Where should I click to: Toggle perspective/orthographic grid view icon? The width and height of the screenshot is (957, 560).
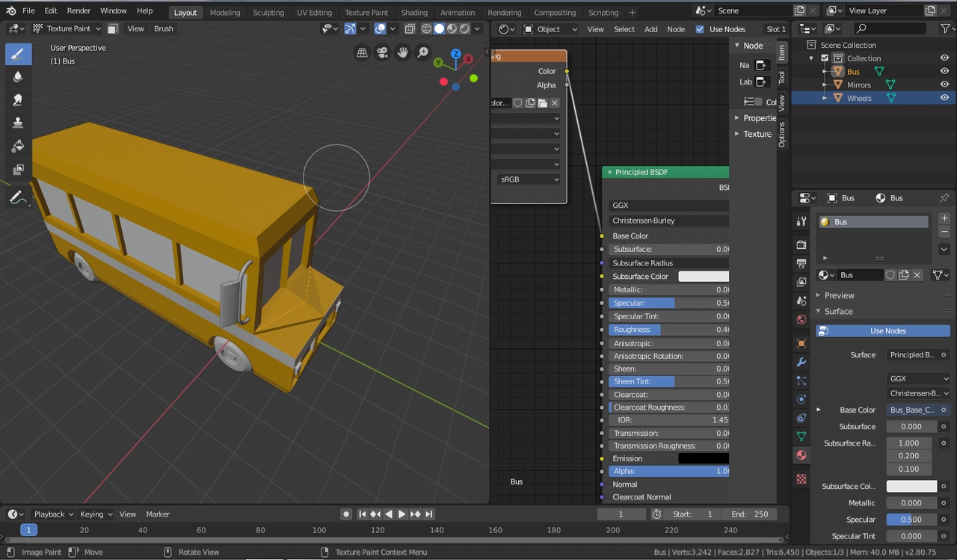pos(363,52)
